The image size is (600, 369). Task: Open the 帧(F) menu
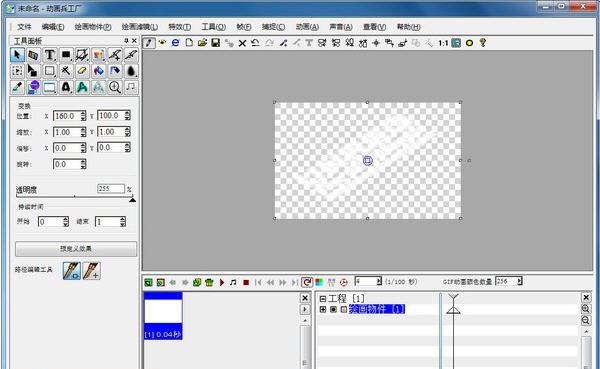click(x=244, y=27)
